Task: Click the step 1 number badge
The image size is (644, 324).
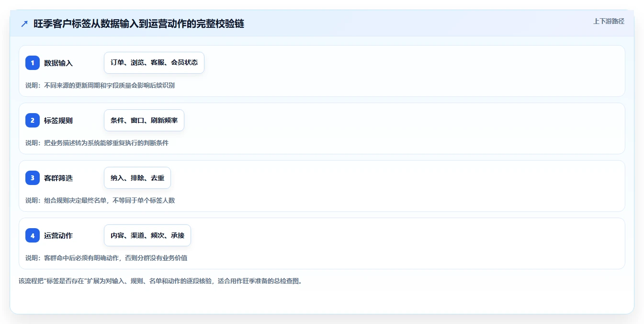Action: coord(33,63)
